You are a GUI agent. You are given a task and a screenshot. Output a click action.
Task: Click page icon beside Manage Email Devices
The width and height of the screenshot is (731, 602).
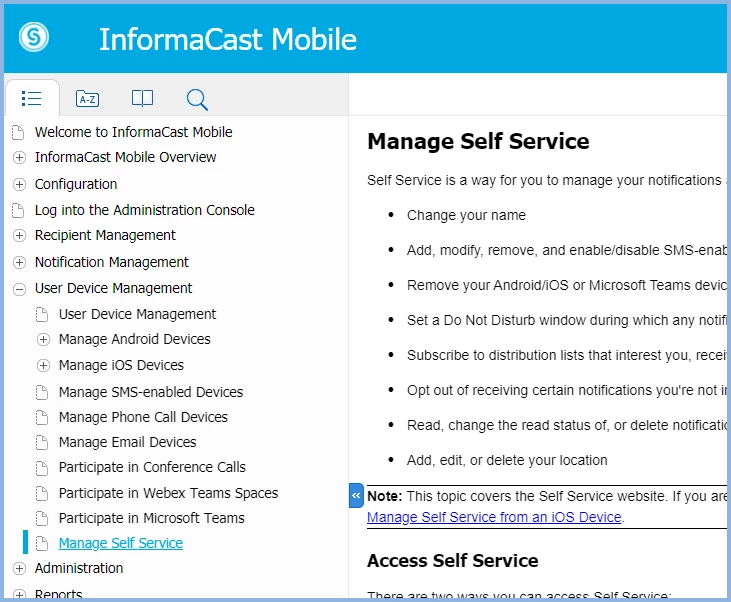click(x=42, y=442)
